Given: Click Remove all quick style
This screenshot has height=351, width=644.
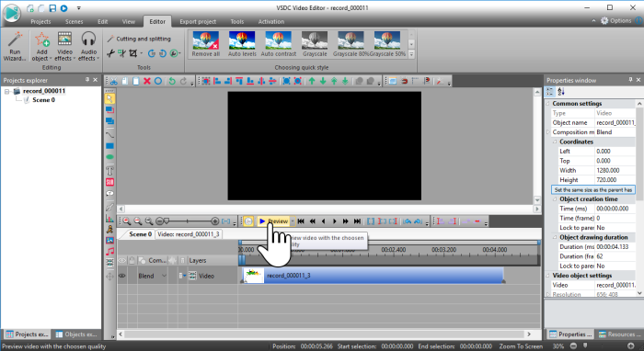Looking at the screenshot, I should point(206,44).
